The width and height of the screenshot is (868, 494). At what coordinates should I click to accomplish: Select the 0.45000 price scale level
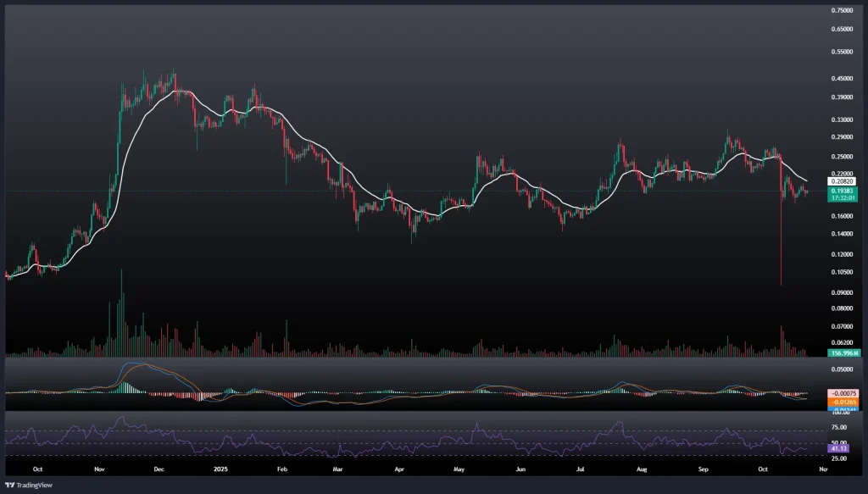pos(843,79)
